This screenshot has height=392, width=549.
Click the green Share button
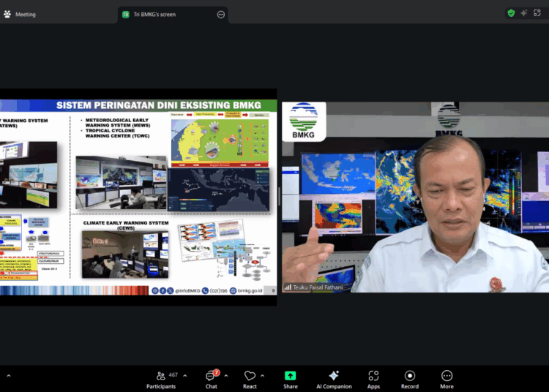click(x=291, y=380)
